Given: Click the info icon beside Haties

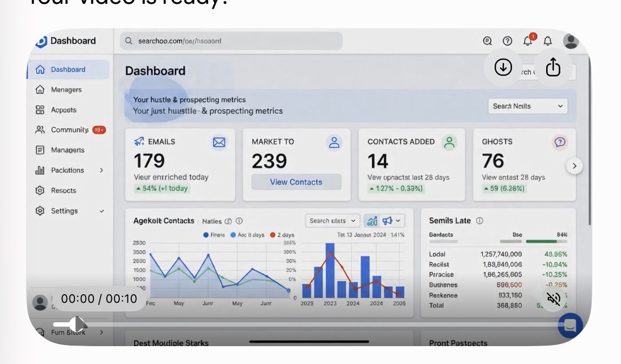Looking at the screenshot, I should pos(239,221).
